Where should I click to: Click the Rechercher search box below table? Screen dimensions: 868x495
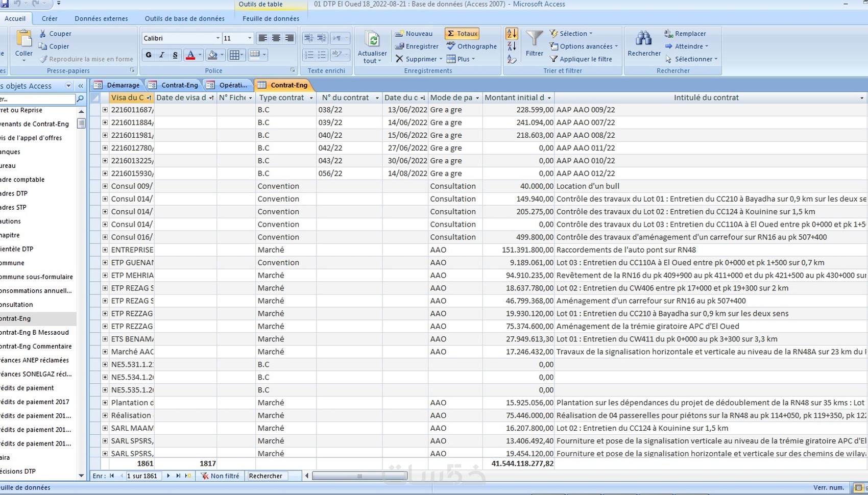click(x=267, y=476)
